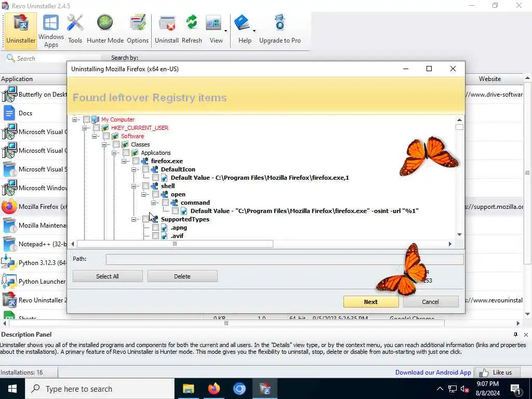532x399 pixels.
Task: Click HKEY_CURRENT_USER registry icon
Action: (105, 128)
